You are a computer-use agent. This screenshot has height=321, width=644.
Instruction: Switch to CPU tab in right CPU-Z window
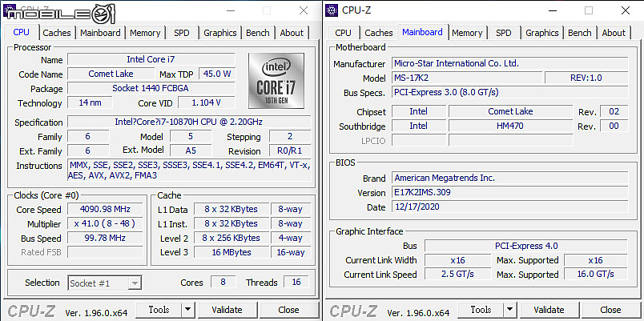[x=343, y=33]
